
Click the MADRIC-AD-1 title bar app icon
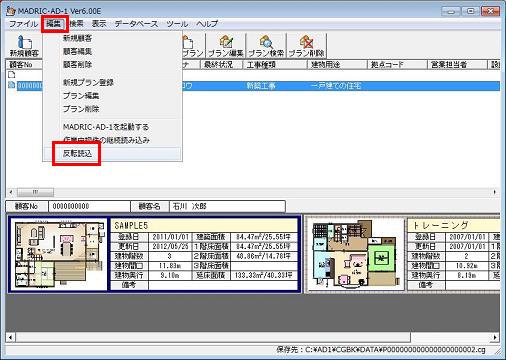pos(11,11)
